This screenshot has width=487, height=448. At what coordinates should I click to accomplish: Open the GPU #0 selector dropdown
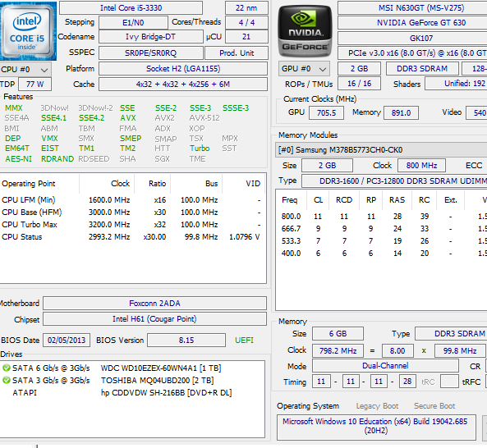tap(304, 69)
